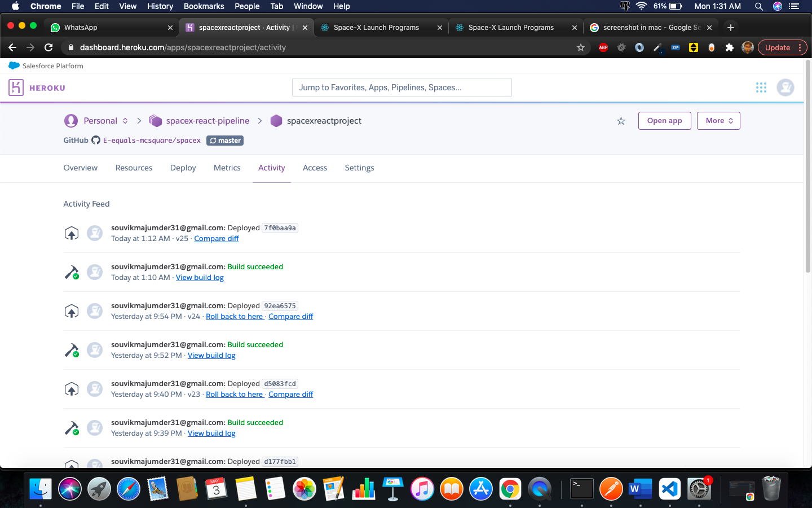Screen dimensions: 812x508
Task: Switch to the Resources tab
Action: tap(134, 168)
